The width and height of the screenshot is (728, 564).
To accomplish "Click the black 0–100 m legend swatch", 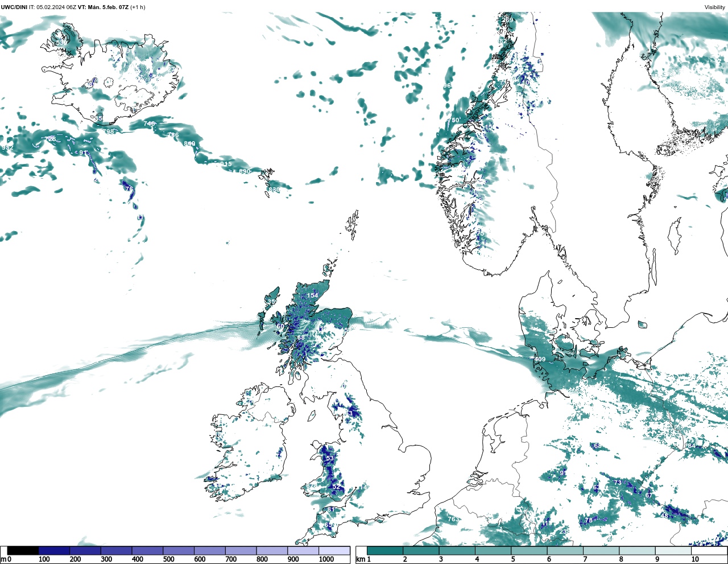I will coord(23,550).
